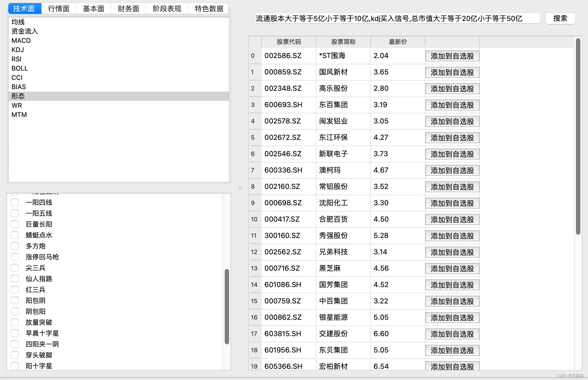Image resolution: width=588 pixels, height=380 pixels.
Task: Go to the 特色数据 tab
Action: (x=209, y=9)
